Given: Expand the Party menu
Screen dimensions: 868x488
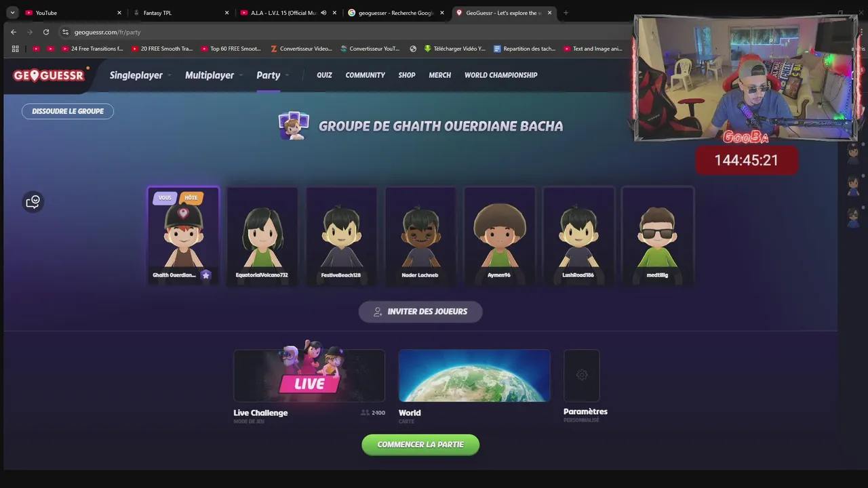Looking at the screenshot, I should (x=273, y=75).
